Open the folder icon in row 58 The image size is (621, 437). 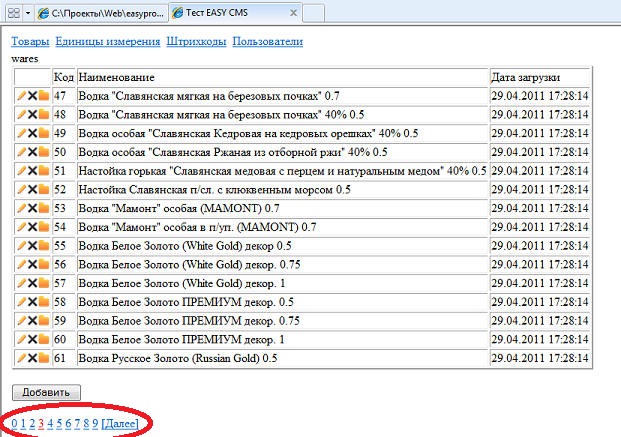click(x=44, y=302)
